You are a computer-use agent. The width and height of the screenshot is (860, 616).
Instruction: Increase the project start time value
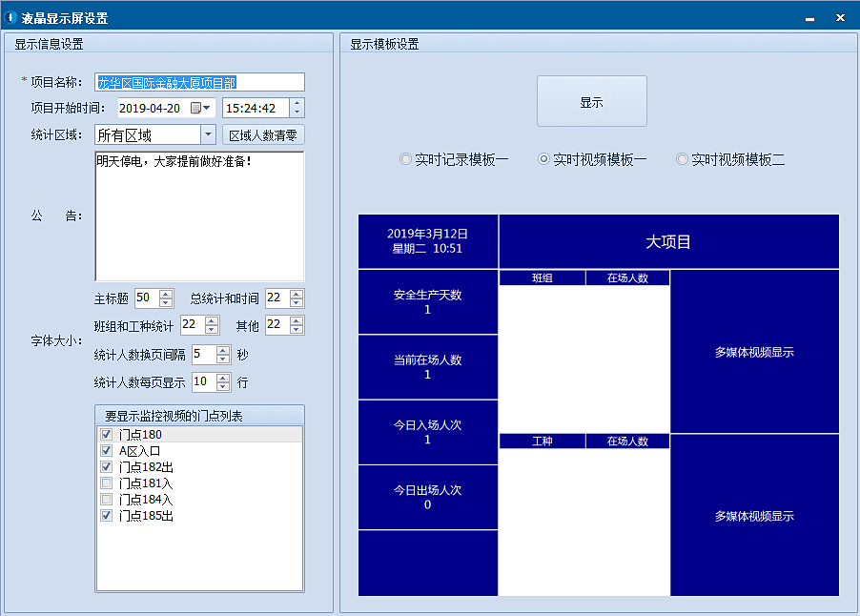(x=297, y=104)
